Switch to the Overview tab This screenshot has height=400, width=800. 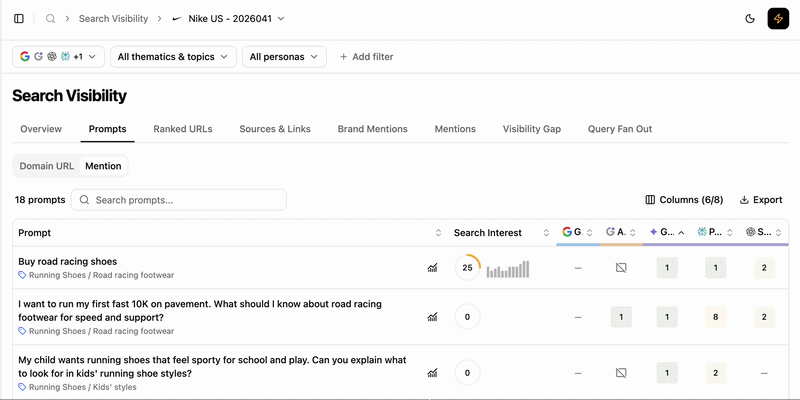(x=41, y=129)
